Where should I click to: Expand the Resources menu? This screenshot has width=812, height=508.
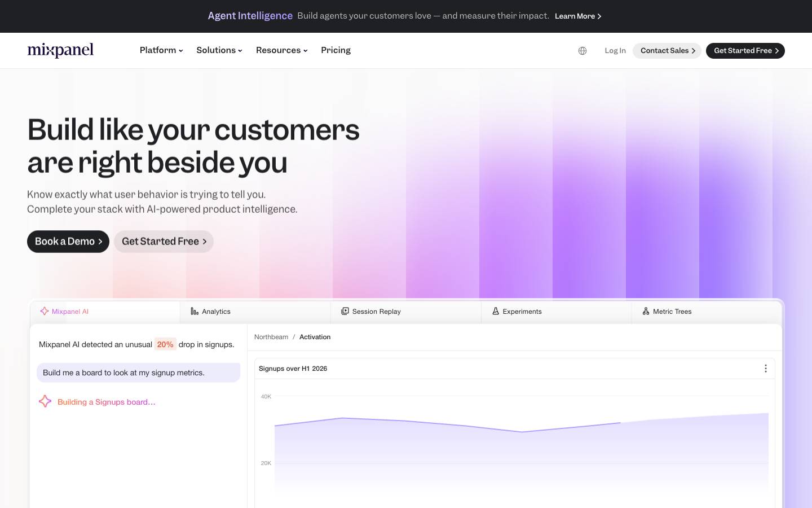282,50
